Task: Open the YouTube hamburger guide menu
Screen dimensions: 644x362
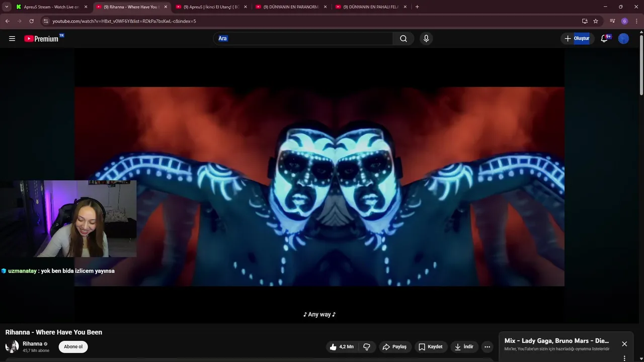Action: coord(12,39)
